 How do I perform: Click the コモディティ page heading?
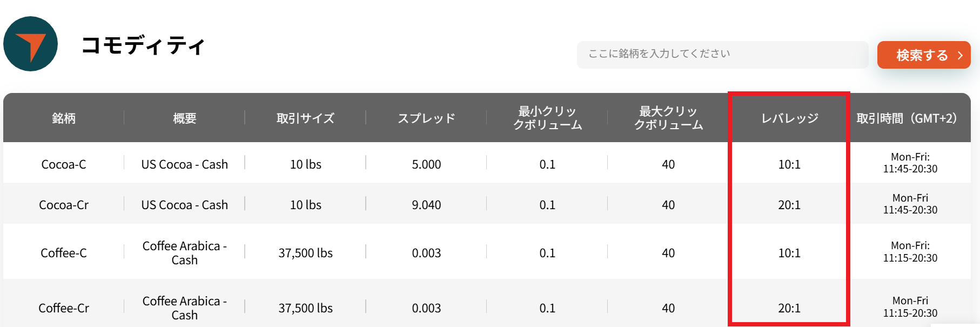point(143,45)
